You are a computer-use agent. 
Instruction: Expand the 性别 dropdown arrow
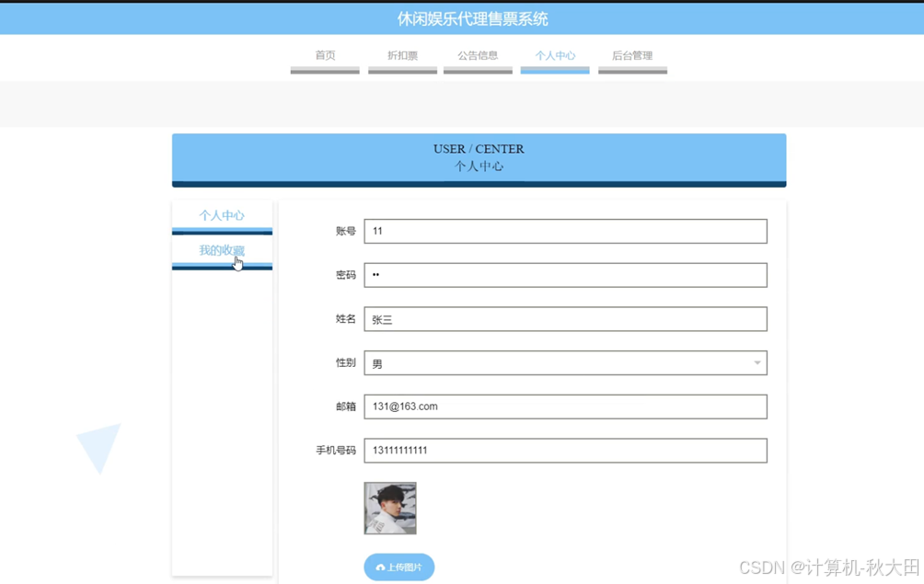(x=757, y=362)
